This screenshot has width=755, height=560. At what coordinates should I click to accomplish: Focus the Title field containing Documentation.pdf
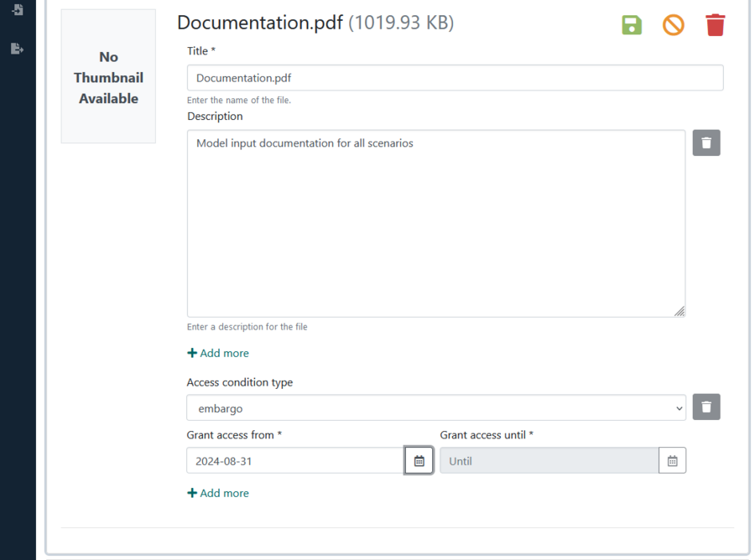pos(455,78)
